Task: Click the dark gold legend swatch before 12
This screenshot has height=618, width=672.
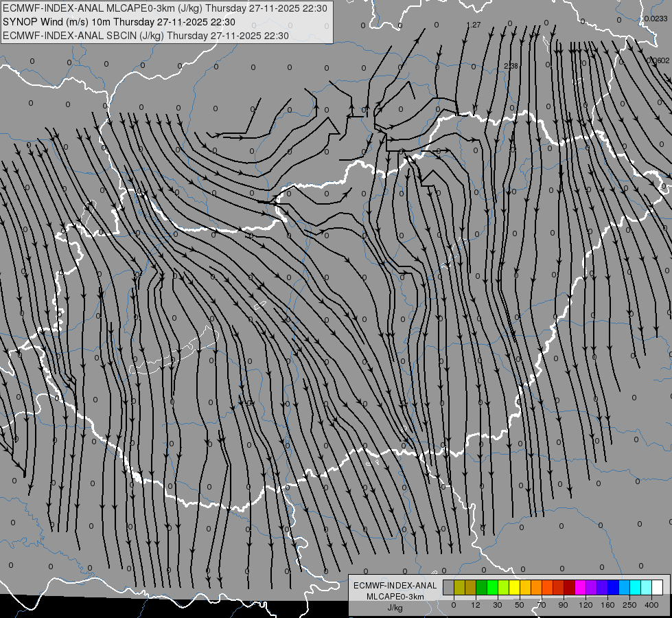Action: pyautogui.click(x=471, y=587)
